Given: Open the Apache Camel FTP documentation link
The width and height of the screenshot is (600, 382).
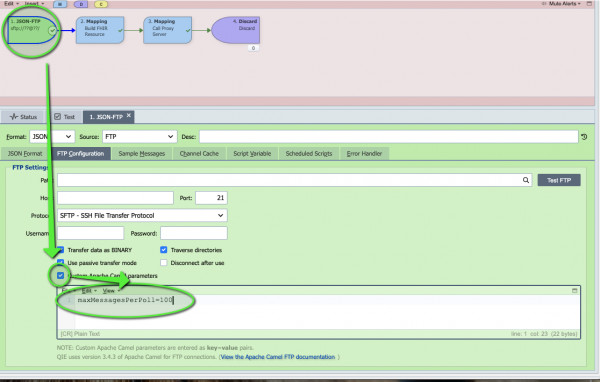Looking at the screenshot, I should pyautogui.click(x=278, y=357).
